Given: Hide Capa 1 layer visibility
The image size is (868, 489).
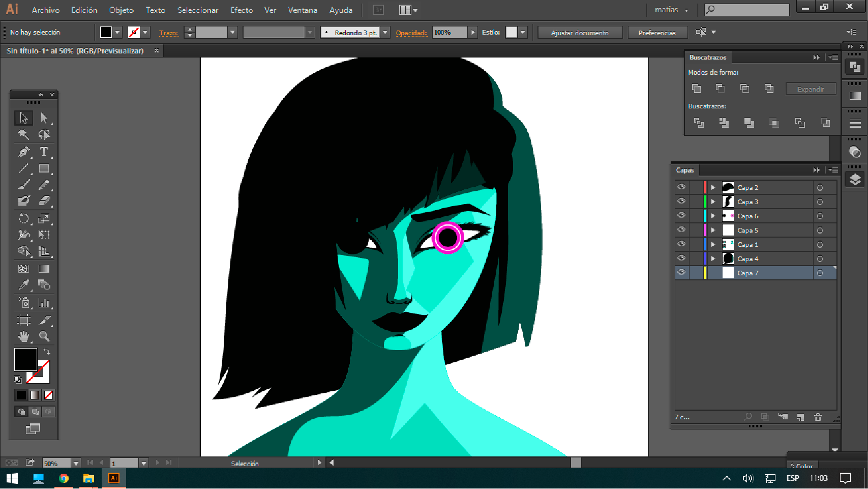Looking at the screenshot, I should coord(681,244).
